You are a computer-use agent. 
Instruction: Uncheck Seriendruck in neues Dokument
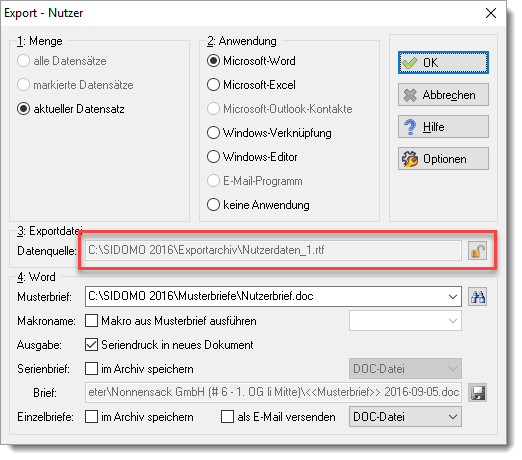(x=91, y=345)
